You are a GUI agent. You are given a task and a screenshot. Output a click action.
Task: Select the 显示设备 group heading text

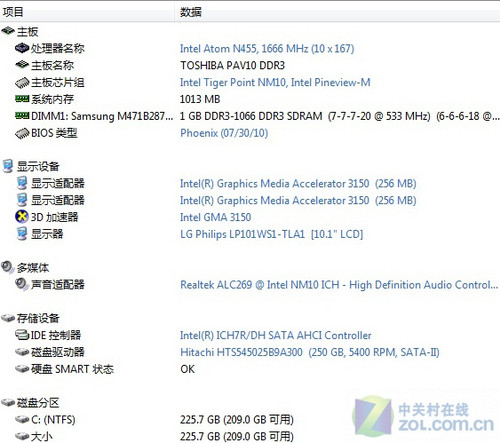click(x=38, y=166)
